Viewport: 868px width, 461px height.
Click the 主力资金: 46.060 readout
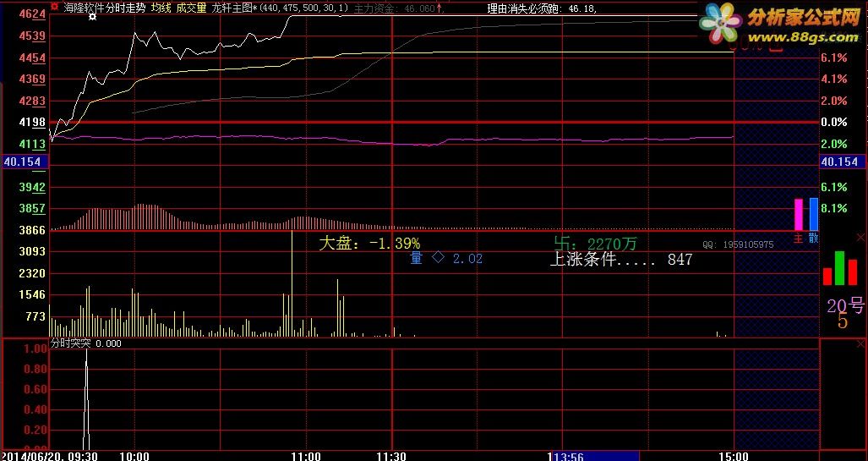395,8
